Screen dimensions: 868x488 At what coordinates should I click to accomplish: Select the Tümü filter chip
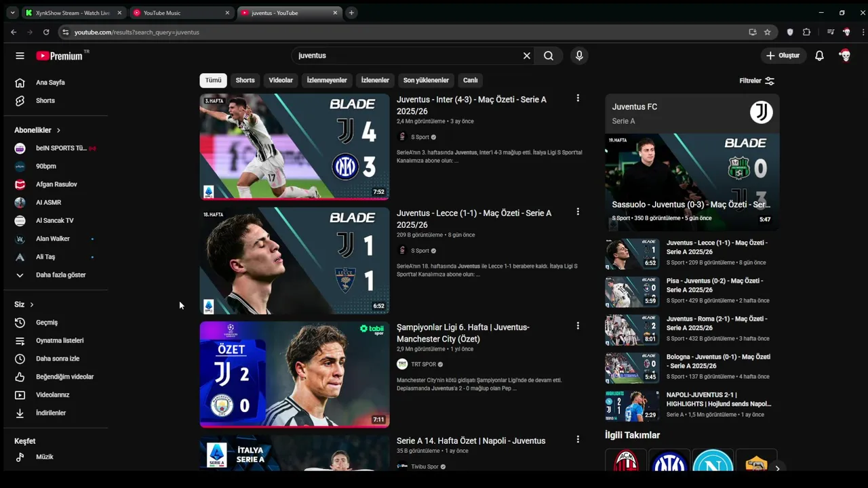(213, 80)
